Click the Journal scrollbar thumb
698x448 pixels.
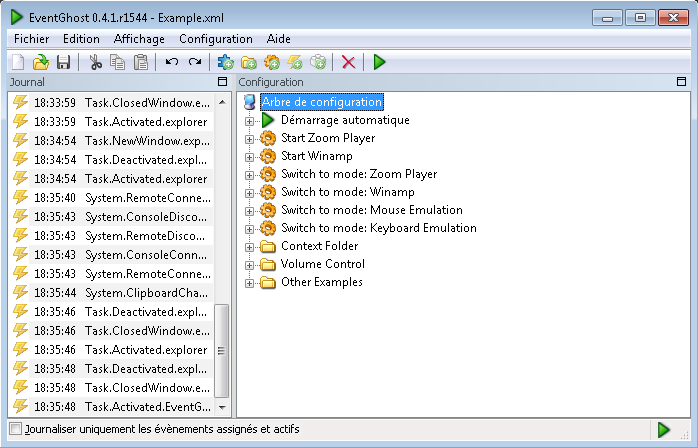[x=221, y=351]
